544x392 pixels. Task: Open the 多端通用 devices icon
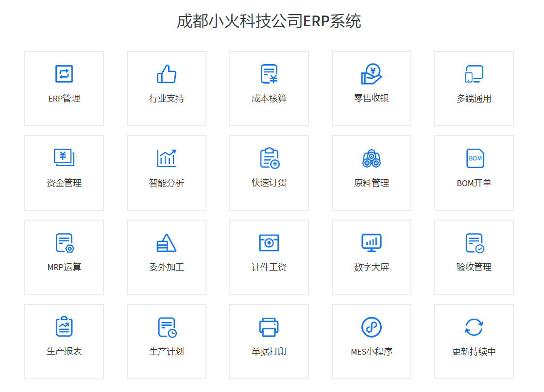coord(474,74)
